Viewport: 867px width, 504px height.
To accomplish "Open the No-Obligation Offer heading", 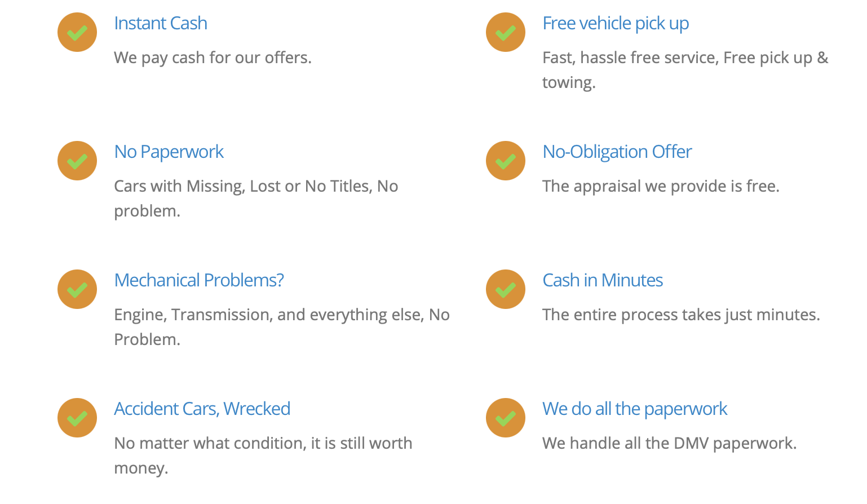I will (x=617, y=152).
